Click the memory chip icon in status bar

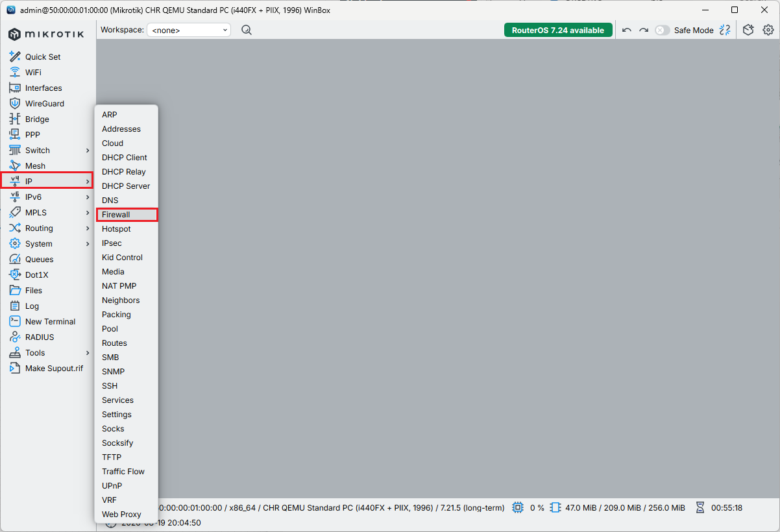pyautogui.click(x=555, y=507)
